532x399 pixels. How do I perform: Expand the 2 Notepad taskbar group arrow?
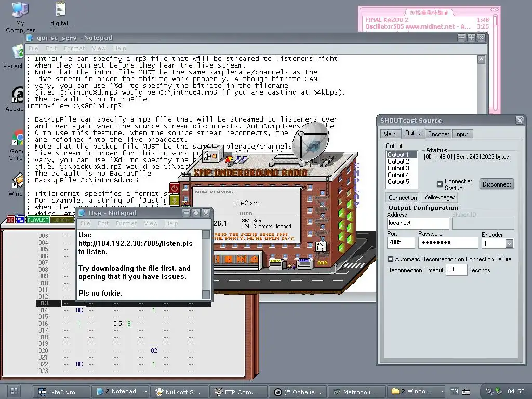(146, 392)
